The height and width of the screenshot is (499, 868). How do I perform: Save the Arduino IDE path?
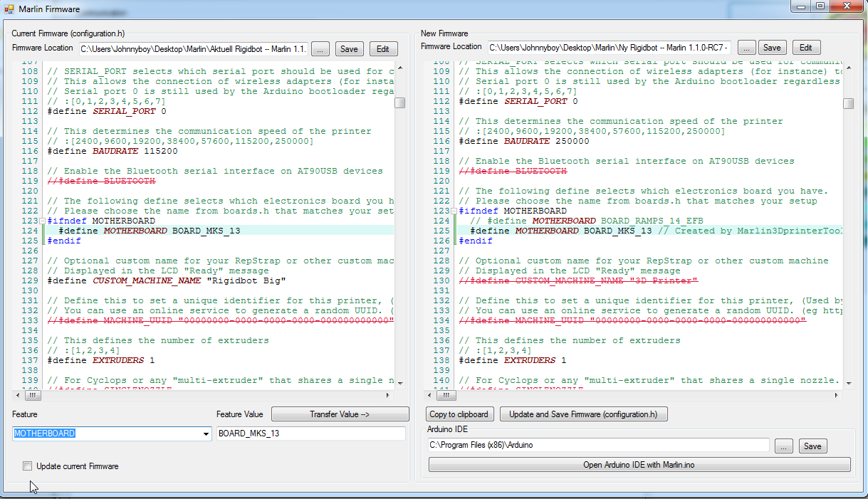(x=812, y=446)
